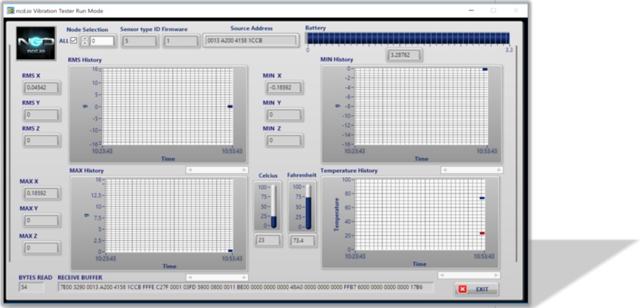Click the Firmware version field
This screenshot has width=644, height=308.
click(180, 41)
